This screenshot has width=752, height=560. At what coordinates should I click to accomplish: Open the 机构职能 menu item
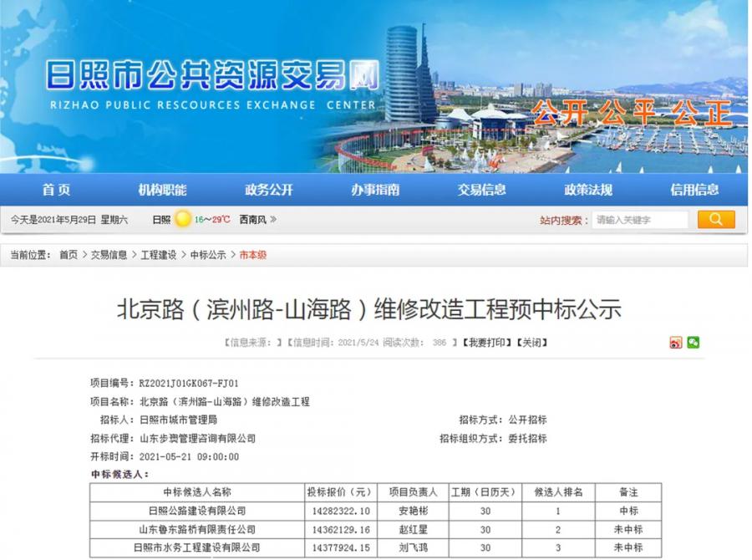tap(162, 190)
